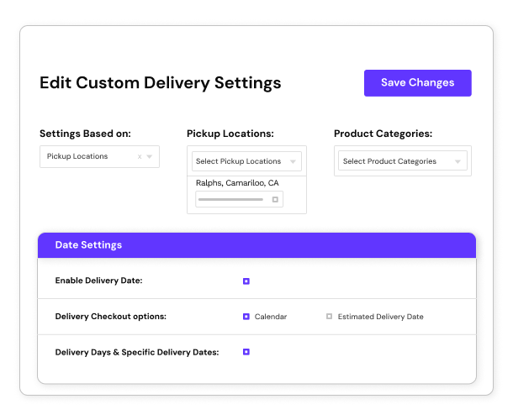Open the Settings Based on dropdown arrow

click(150, 156)
